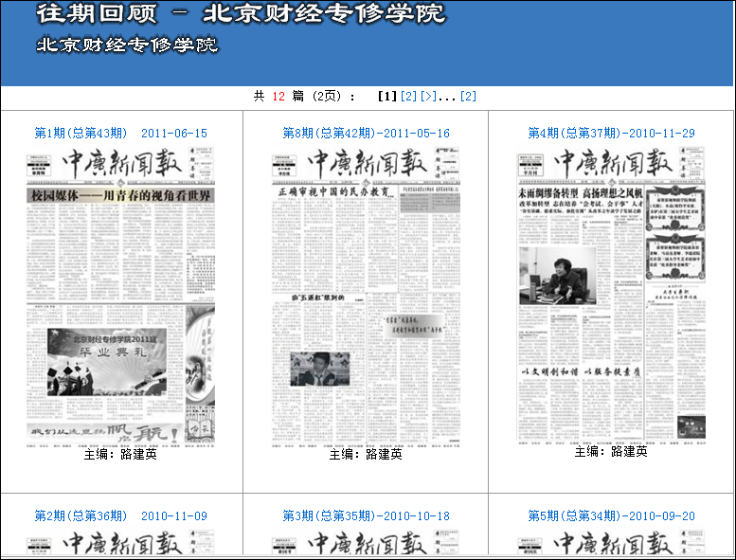
Task: Open issue 第4期(总第37期)-2010-11-29 link
Action: [x=611, y=134]
